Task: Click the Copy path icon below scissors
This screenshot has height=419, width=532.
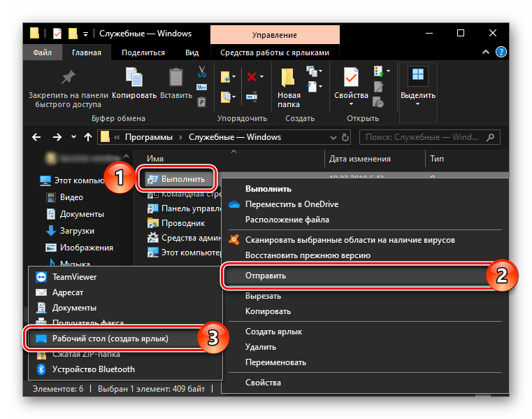Action: tap(201, 87)
